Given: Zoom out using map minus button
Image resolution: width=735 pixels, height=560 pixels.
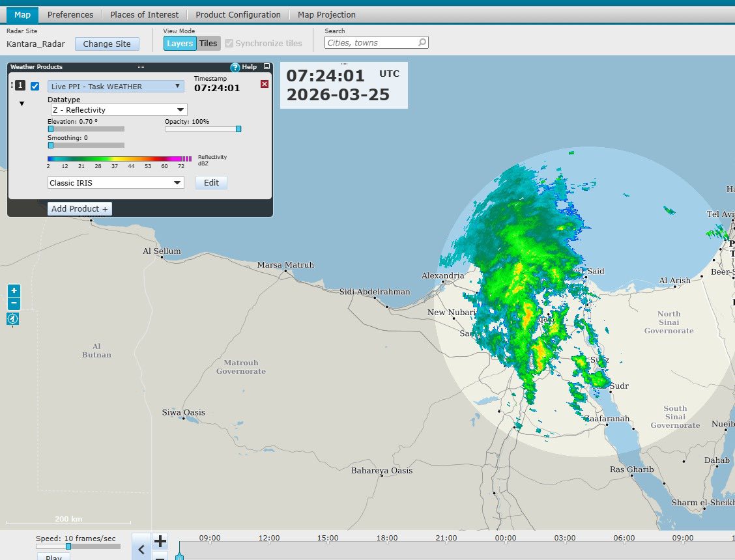Looking at the screenshot, I should click(x=14, y=303).
